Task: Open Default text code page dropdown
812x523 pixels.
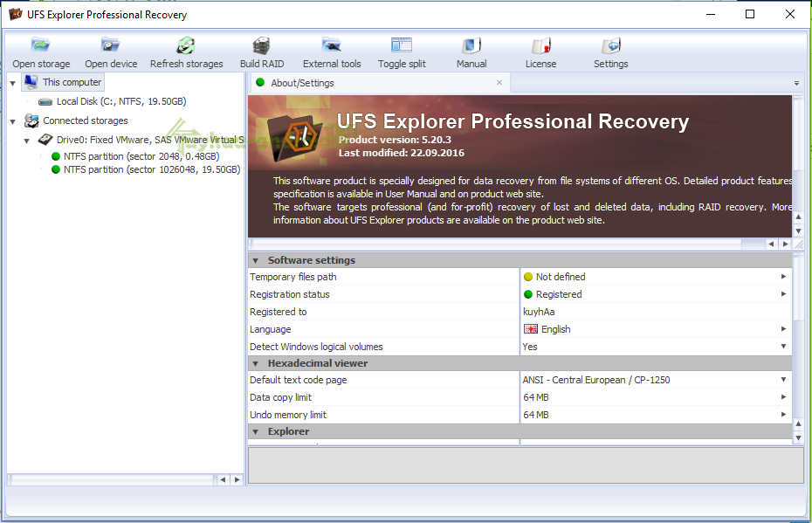Action: (x=783, y=379)
